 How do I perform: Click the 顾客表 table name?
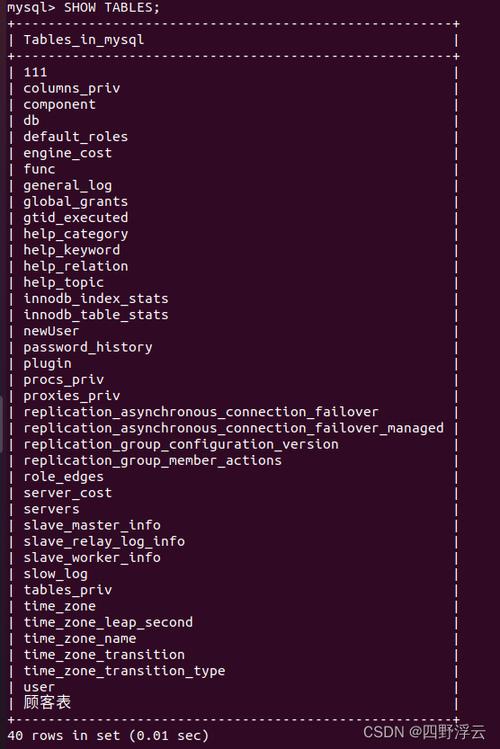click(47, 702)
